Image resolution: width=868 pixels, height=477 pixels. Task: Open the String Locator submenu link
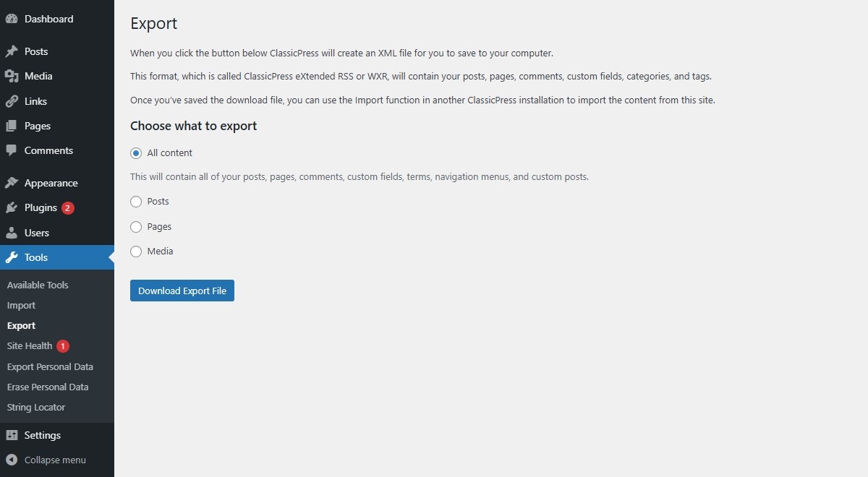point(36,408)
